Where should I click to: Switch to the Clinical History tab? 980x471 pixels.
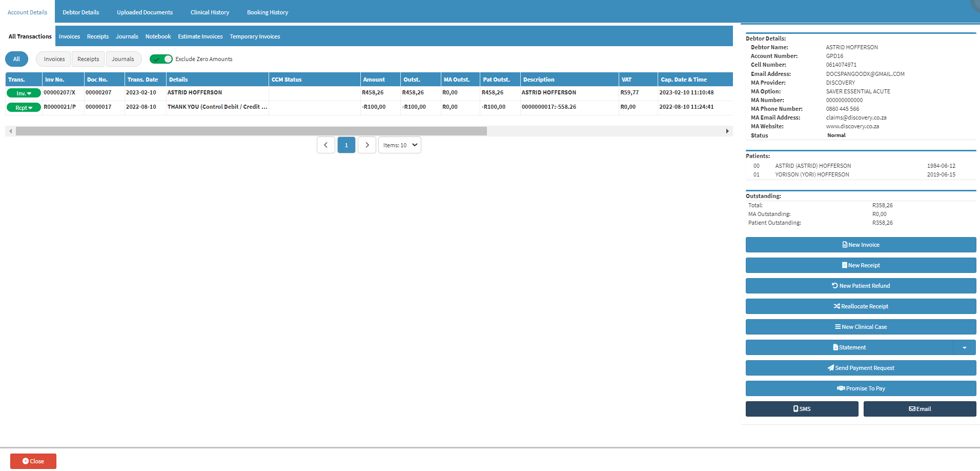click(x=210, y=12)
